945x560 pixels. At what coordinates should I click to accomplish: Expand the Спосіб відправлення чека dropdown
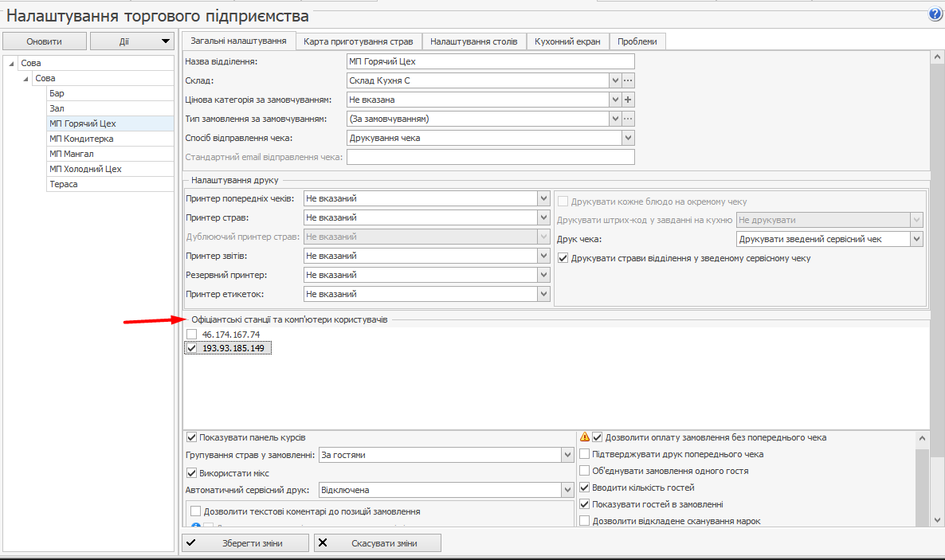[x=627, y=138]
